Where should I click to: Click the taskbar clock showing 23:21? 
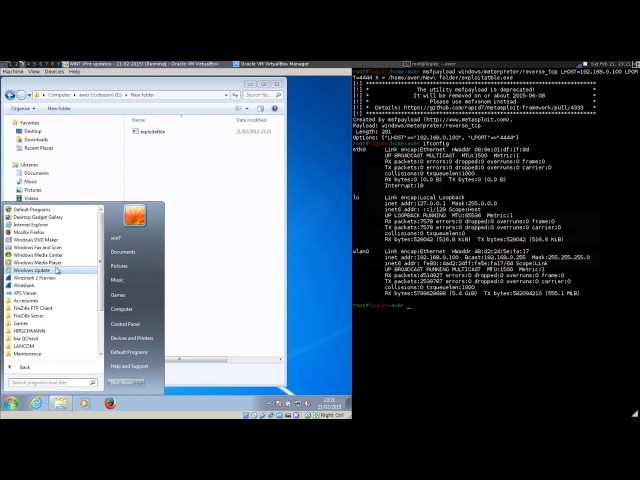329,404
